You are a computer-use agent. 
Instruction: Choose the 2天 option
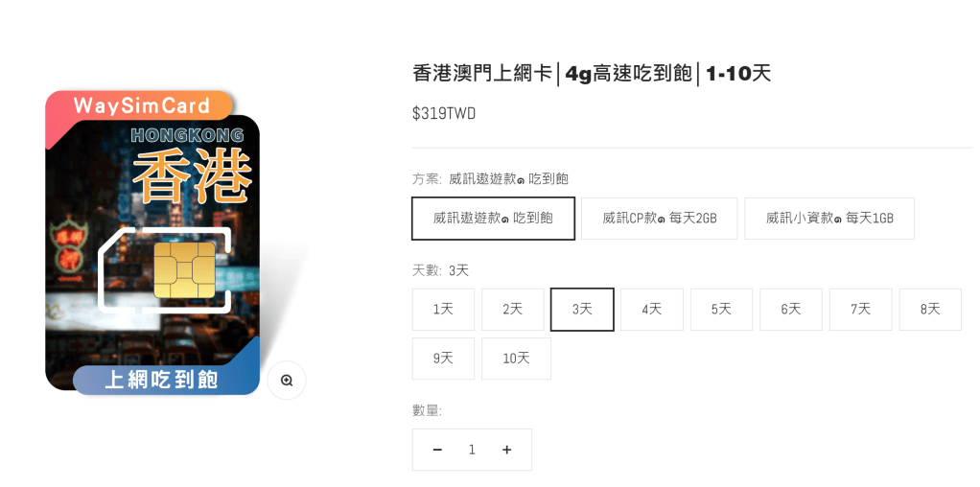click(x=512, y=309)
